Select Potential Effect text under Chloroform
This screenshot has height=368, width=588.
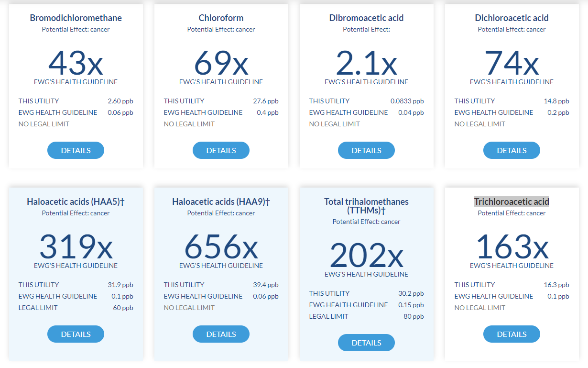pos(221,29)
